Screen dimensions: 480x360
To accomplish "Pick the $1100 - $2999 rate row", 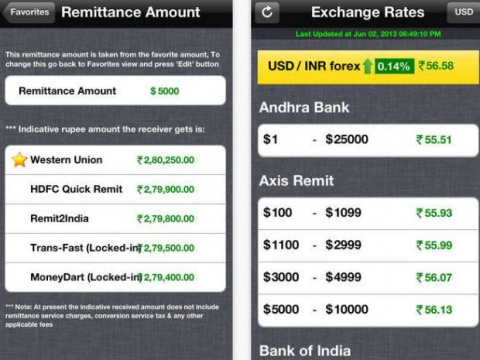I will point(368,245).
